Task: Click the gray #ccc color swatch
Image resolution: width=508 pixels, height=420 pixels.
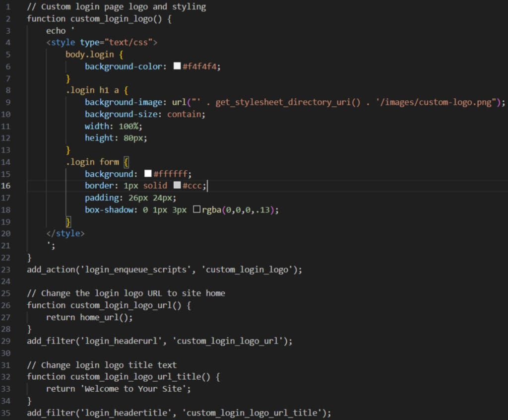Action: click(177, 186)
